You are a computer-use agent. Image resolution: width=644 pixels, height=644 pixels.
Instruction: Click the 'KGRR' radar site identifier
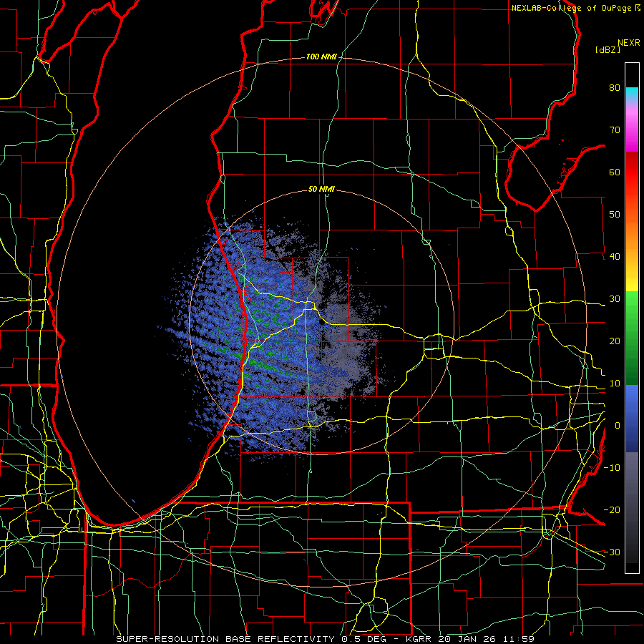[420, 639]
